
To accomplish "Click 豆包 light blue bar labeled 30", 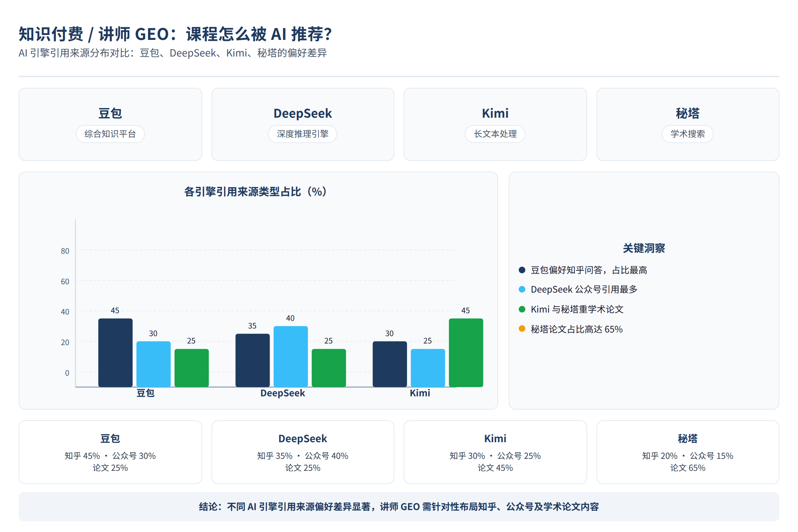I will point(153,364).
